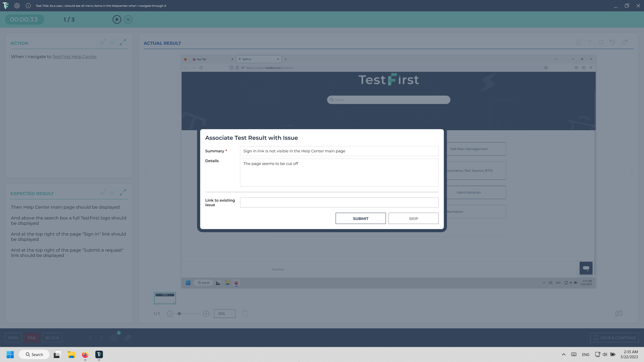This screenshot has width=644, height=362.
Task: Mark the test step as BLOCK
Action: 52,338
